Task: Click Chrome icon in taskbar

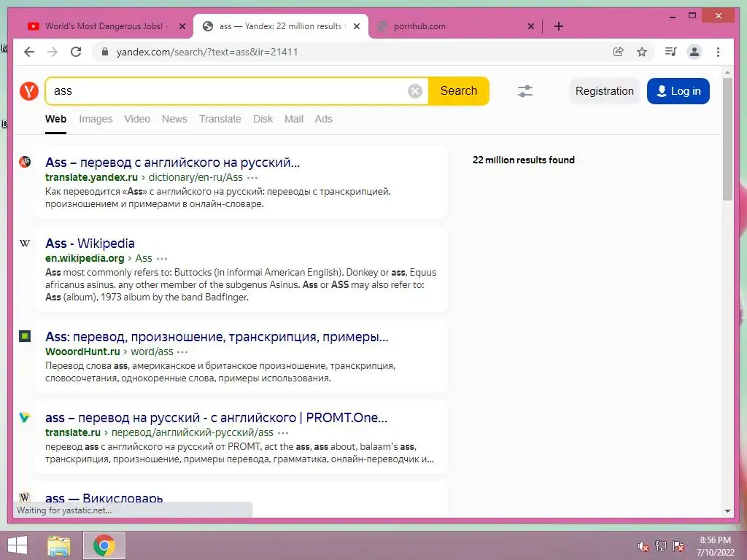Action: click(x=104, y=545)
